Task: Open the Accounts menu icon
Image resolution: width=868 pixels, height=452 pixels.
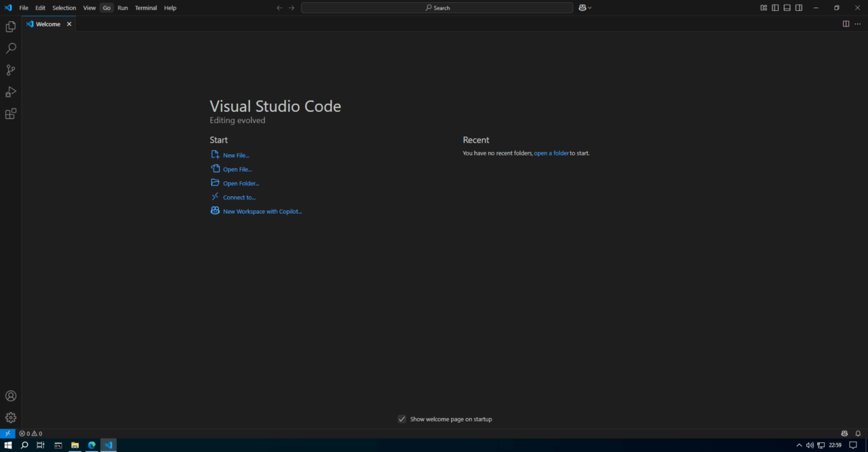Action: (x=10, y=396)
